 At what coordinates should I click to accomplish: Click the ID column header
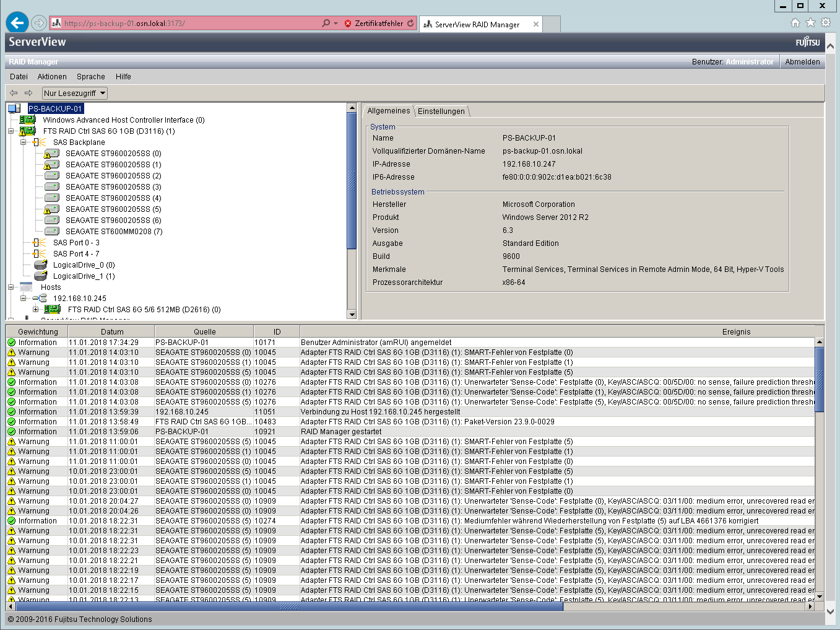tap(277, 332)
